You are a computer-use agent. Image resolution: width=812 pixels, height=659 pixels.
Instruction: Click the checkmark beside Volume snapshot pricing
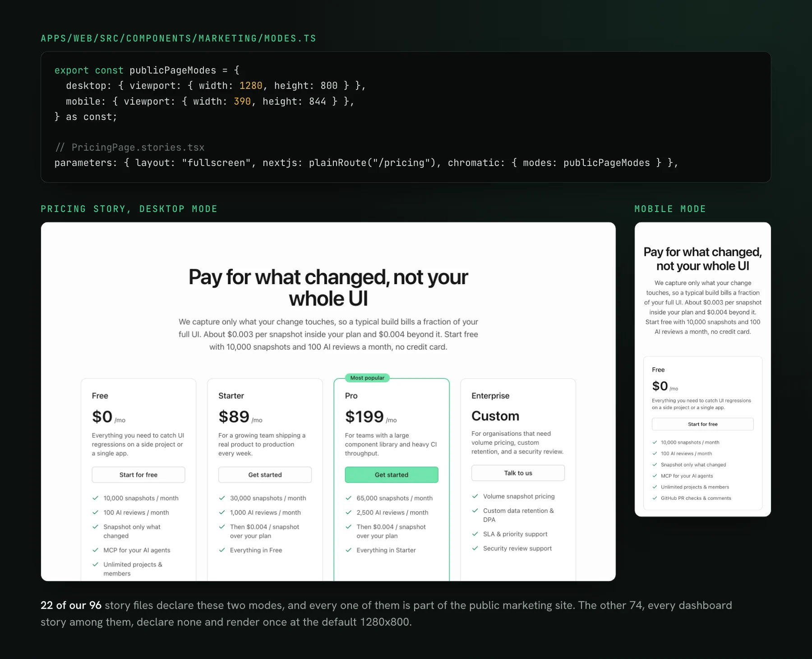(x=475, y=496)
